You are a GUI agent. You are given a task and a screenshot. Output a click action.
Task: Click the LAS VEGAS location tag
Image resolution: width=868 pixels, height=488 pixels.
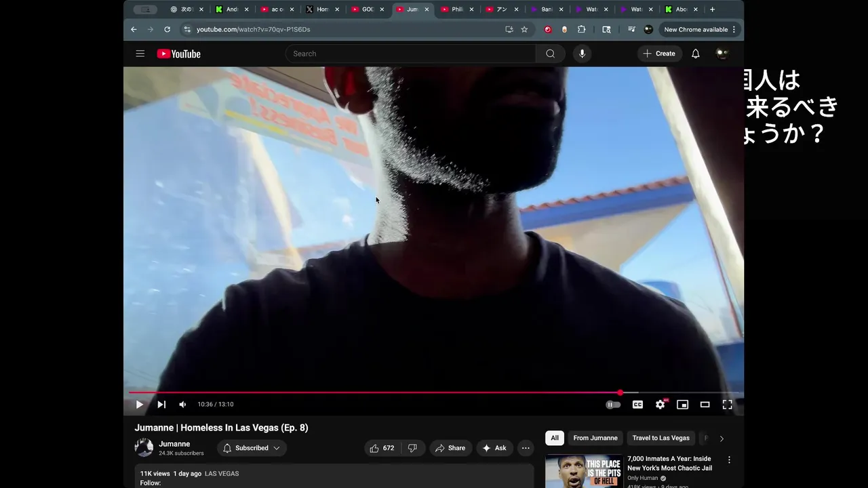point(222,474)
